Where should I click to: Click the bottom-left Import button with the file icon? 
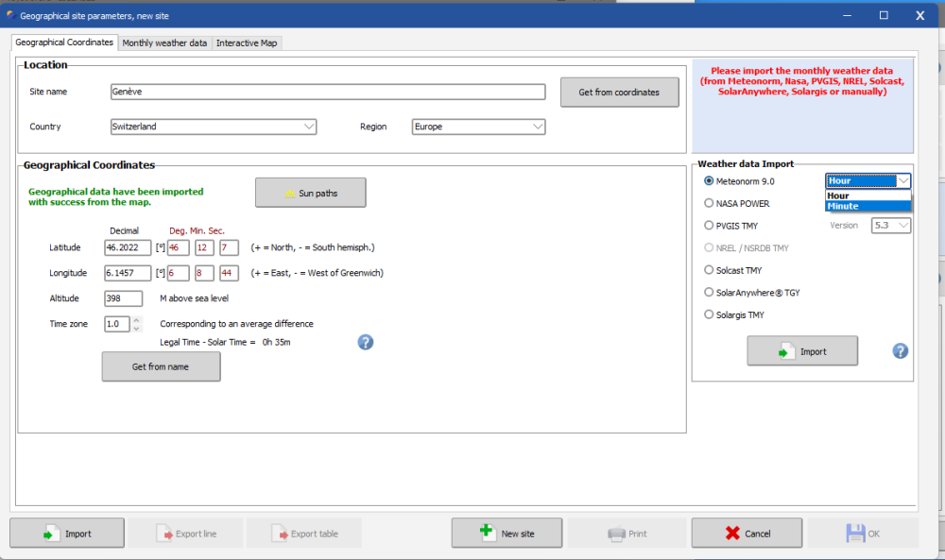67,533
